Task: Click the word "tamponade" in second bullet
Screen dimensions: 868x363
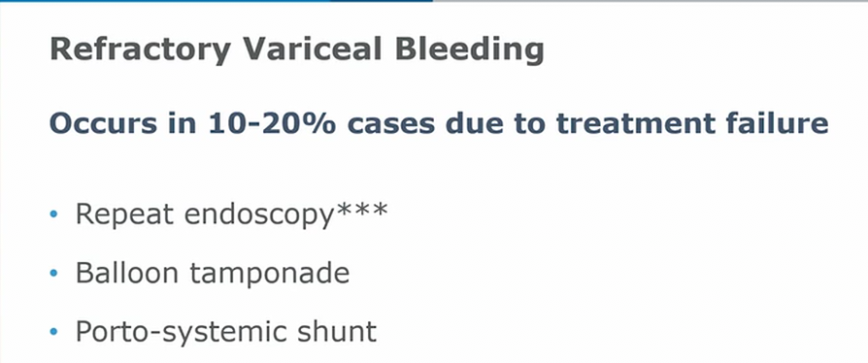Action: coord(270,274)
